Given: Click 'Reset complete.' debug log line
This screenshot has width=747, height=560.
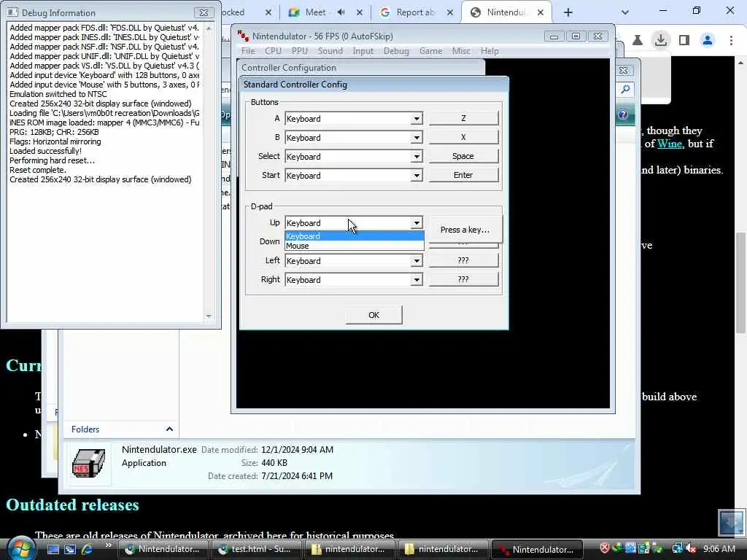Looking at the screenshot, I should pyautogui.click(x=38, y=170).
